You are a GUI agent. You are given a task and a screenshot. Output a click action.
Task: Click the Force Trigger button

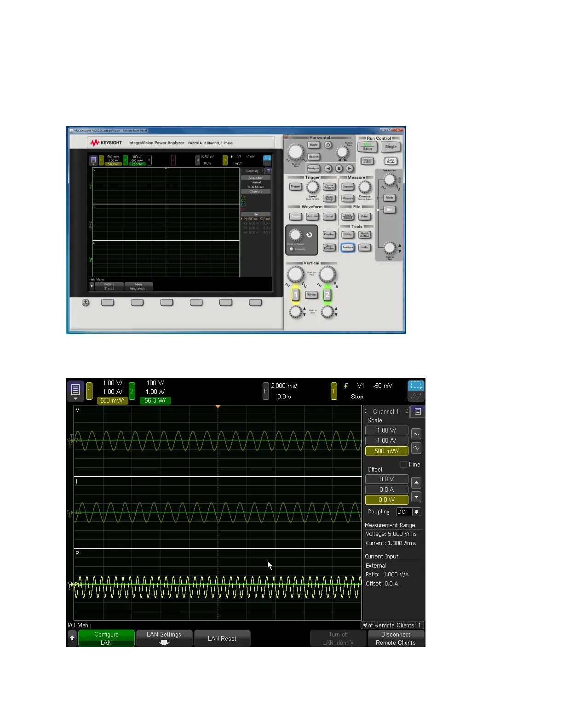pos(329,187)
